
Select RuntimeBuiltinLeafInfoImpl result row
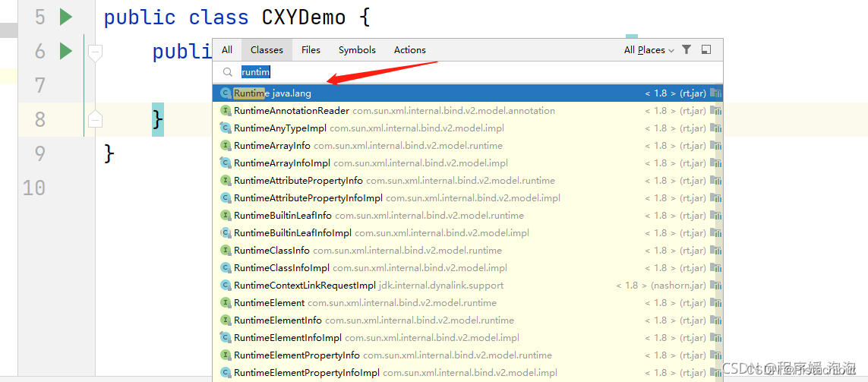468,233
